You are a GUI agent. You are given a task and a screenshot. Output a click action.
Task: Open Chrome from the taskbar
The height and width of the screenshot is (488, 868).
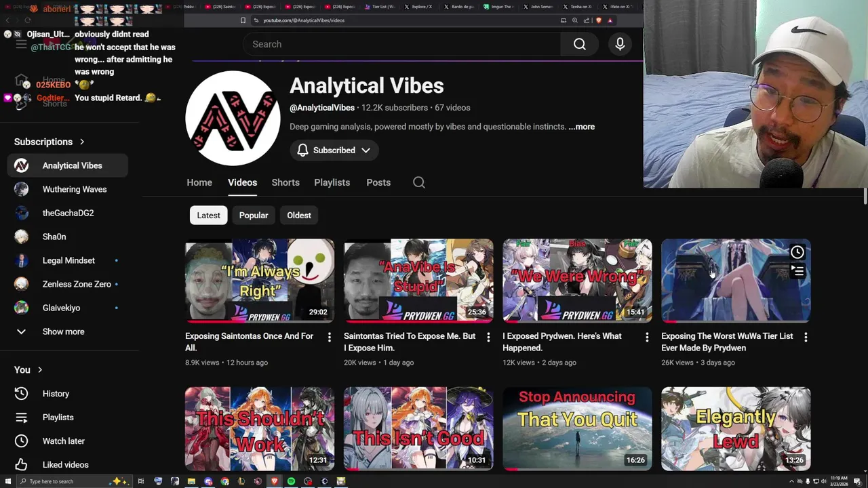[x=224, y=481]
